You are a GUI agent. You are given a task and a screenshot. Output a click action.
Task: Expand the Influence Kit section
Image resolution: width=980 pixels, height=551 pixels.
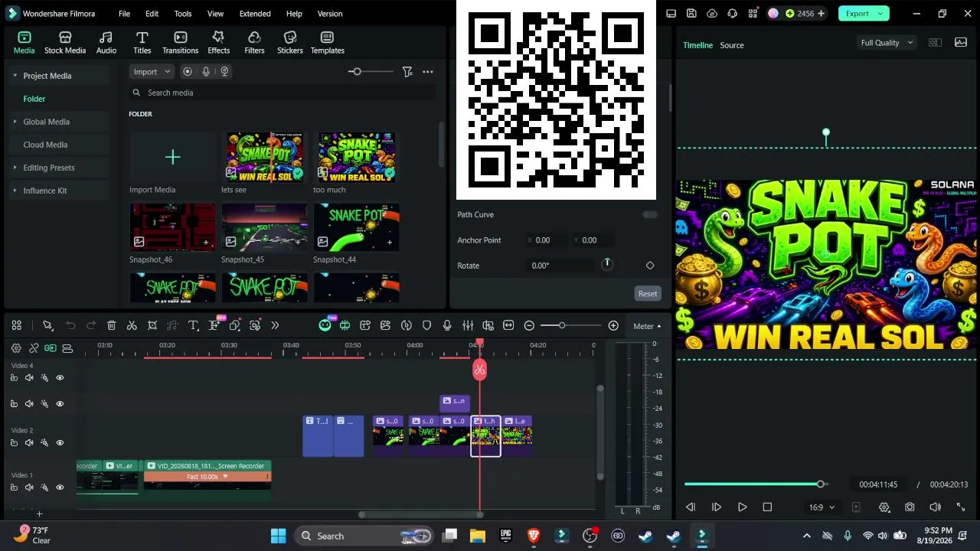(x=15, y=191)
